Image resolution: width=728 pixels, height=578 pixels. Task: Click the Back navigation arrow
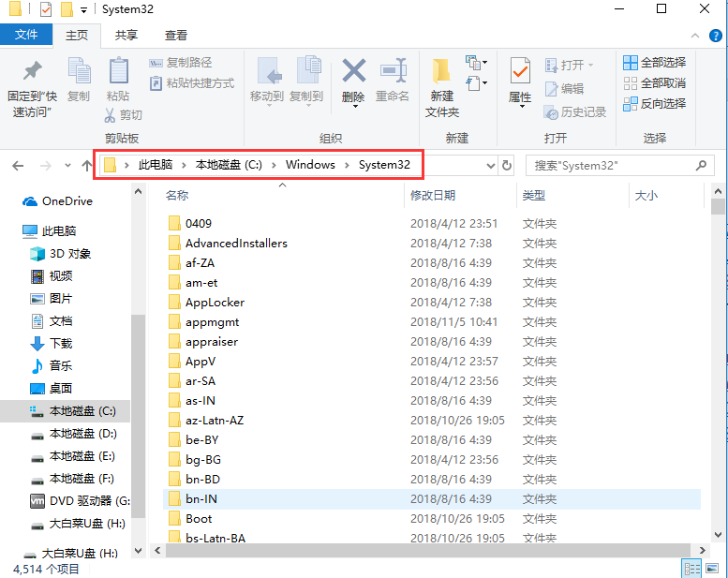pos(18,166)
